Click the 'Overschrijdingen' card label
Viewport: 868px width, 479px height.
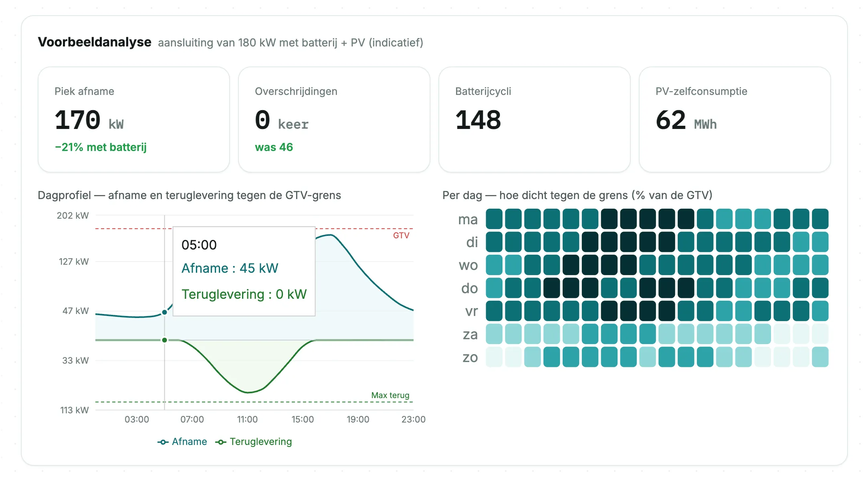tap(296, 91)
